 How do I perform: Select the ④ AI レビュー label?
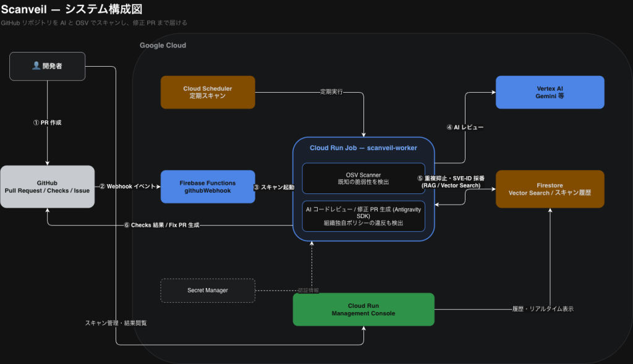(465, 127)
